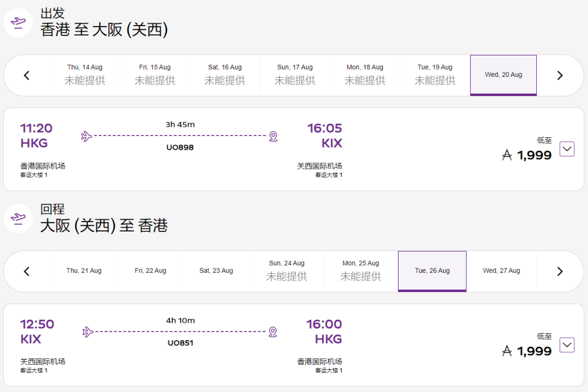Click the 1,999 miles price for UO851
This screenshot has width=588, height=392.
(x=527, y=351)
